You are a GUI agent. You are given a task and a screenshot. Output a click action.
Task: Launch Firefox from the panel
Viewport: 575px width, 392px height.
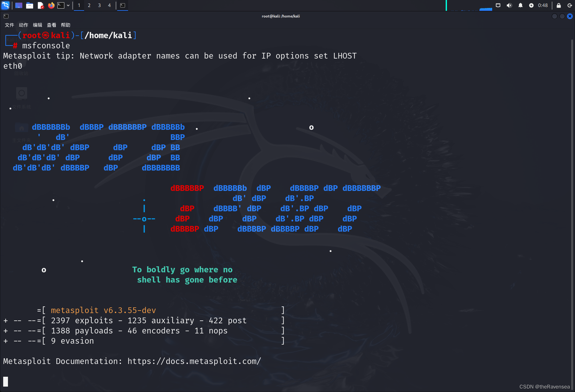(51, 5)
